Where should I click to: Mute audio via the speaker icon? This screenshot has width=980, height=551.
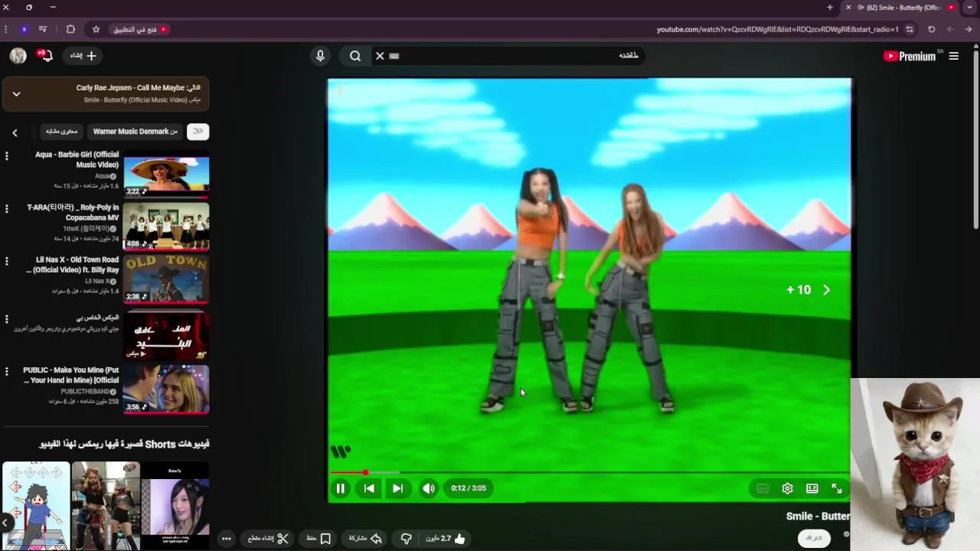click(429, 488)
